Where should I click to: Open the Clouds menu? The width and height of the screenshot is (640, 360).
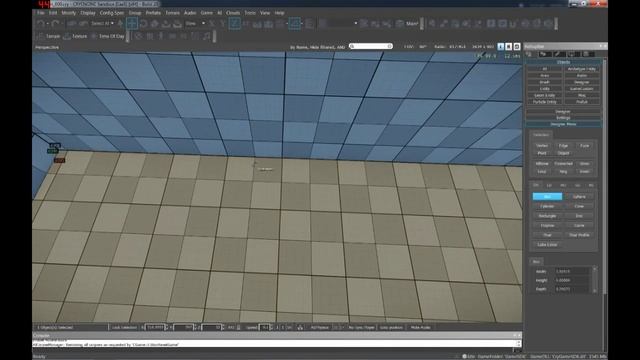pos(233,13)
